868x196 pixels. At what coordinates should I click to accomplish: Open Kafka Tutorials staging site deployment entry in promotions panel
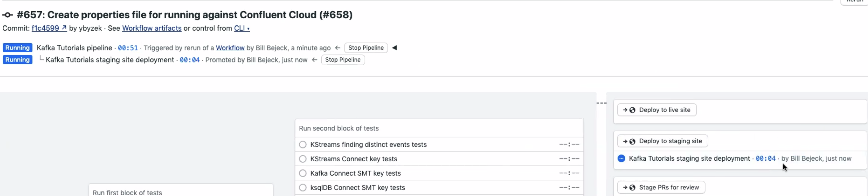coord(689,158)
